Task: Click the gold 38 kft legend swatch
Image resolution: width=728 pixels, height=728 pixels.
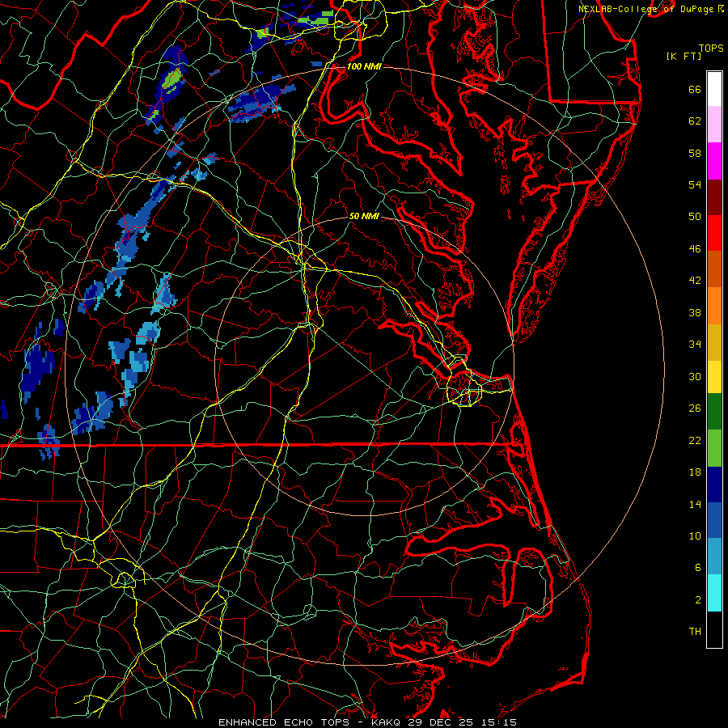Action: point(714,342)
